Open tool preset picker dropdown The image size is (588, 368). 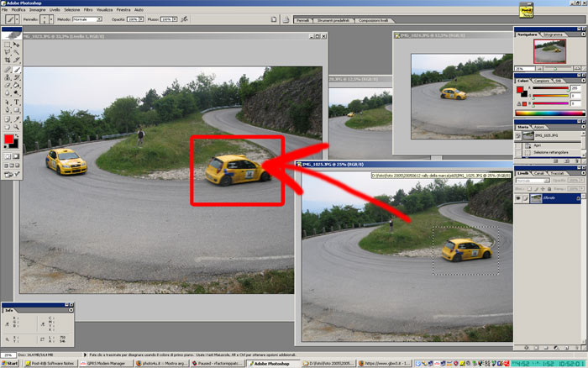pyautogui.click(x=17, y=19)
